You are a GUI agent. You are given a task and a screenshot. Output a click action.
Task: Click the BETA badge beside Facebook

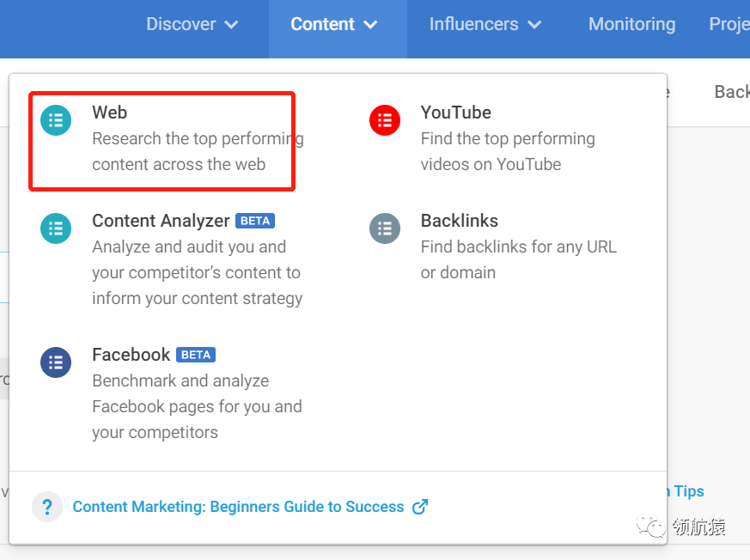196,355
